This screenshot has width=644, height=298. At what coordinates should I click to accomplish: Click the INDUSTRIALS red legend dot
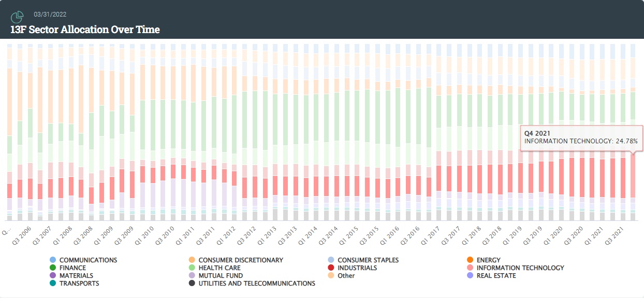point(331,267)
